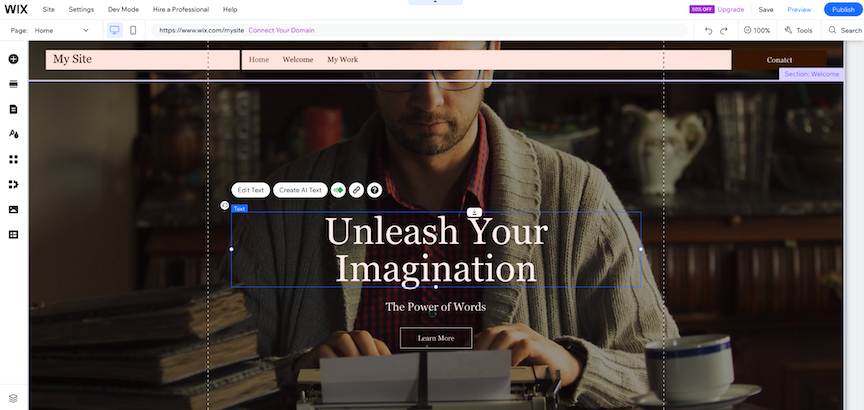This screenshot has height=410, width=864.
Task: Click the 50% OFF badge
Action: 701,9
